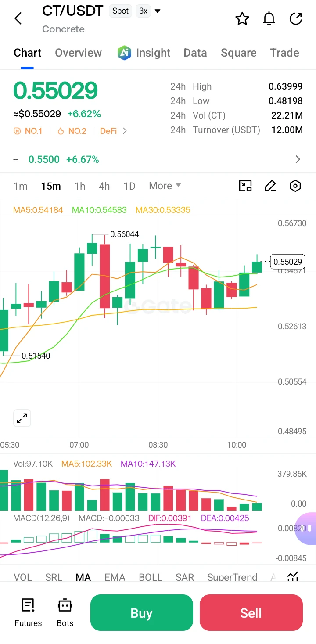Tap the volume MA10:147.13K label

click(148, 464)
